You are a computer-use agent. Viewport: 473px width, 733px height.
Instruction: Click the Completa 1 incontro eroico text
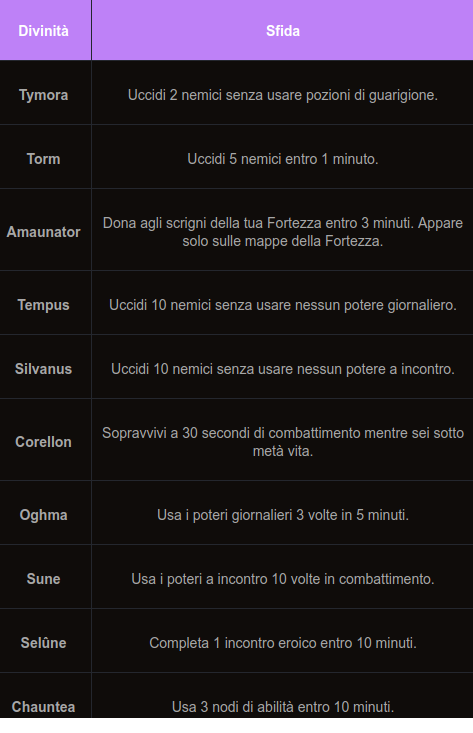point(283,643)
